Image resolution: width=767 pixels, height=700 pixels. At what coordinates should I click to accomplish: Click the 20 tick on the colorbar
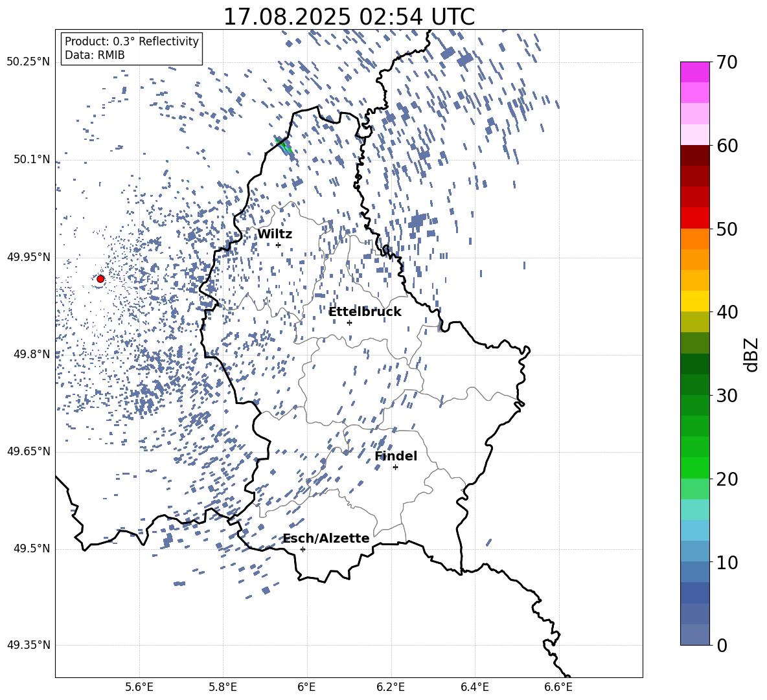tap(727, 479)
